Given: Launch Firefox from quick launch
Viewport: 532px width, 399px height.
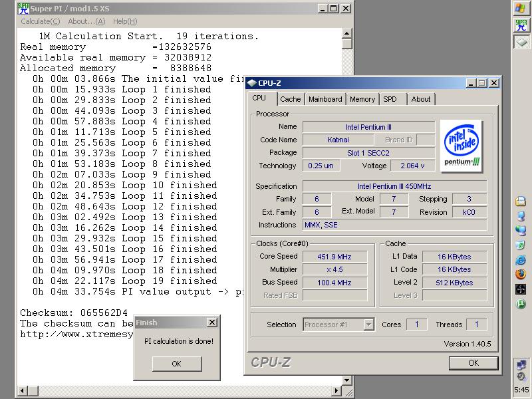Looking at the screenshot, I should pyautogui.click(x=521, y=274).
